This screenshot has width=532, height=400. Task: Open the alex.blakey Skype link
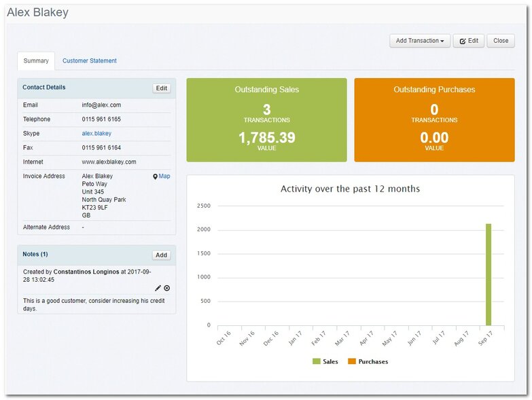pos(96,134)
